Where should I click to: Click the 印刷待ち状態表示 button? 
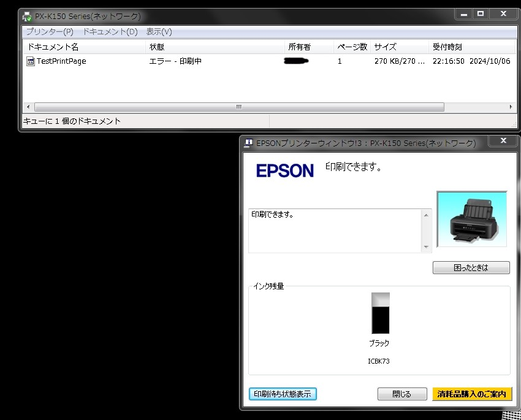(x=283, y=394)
